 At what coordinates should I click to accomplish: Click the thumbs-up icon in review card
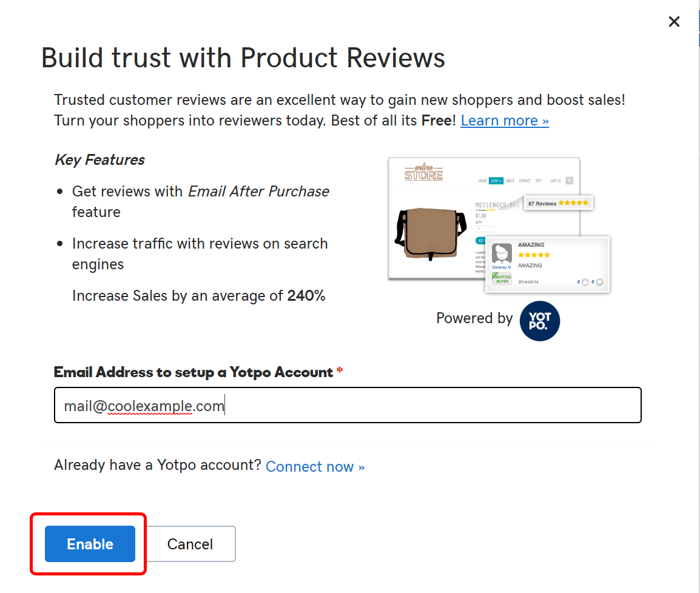pos(585,282)
